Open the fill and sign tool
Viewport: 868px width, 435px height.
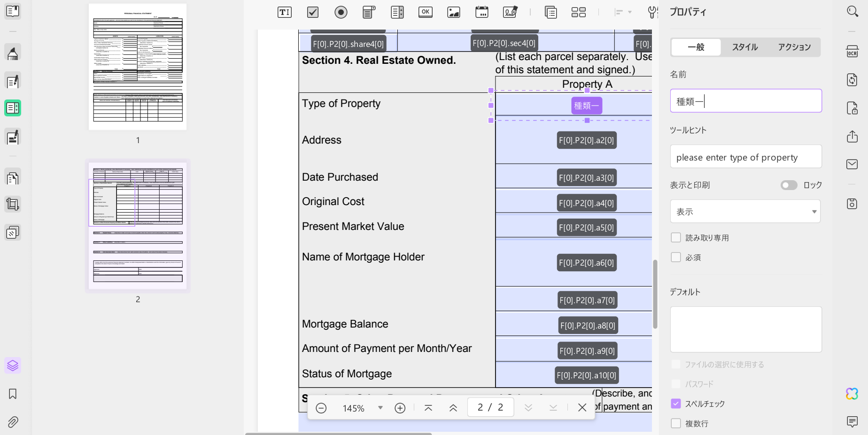coord(13,137)
